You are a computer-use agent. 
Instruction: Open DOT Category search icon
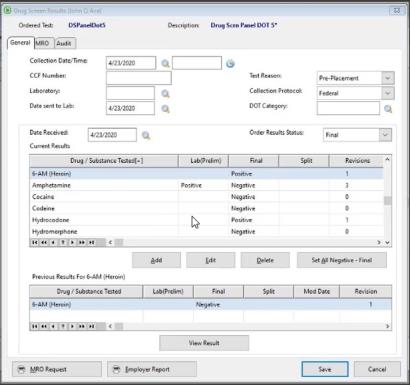pos(388,109)
